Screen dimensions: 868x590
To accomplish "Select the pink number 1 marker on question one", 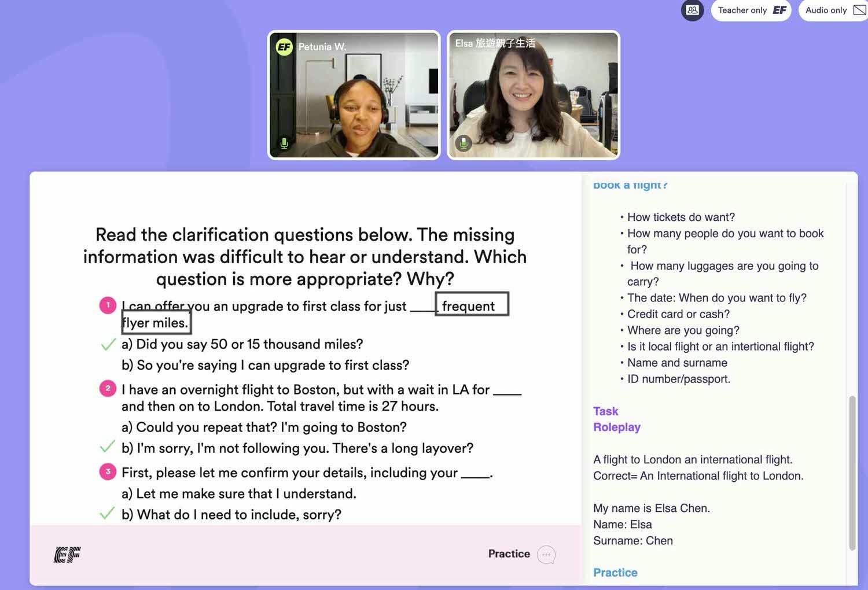I will [108, 305].
